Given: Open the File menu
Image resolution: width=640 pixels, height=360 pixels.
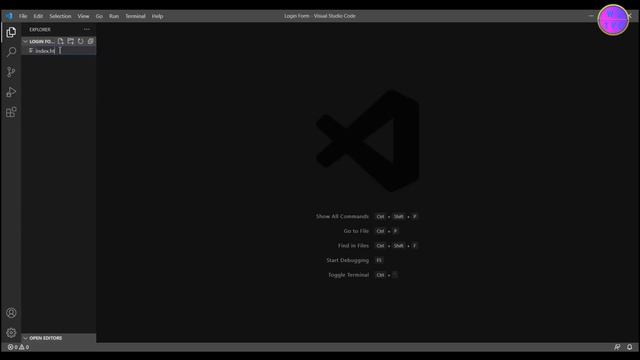Looking at the screenshot, I should [23, 16].
